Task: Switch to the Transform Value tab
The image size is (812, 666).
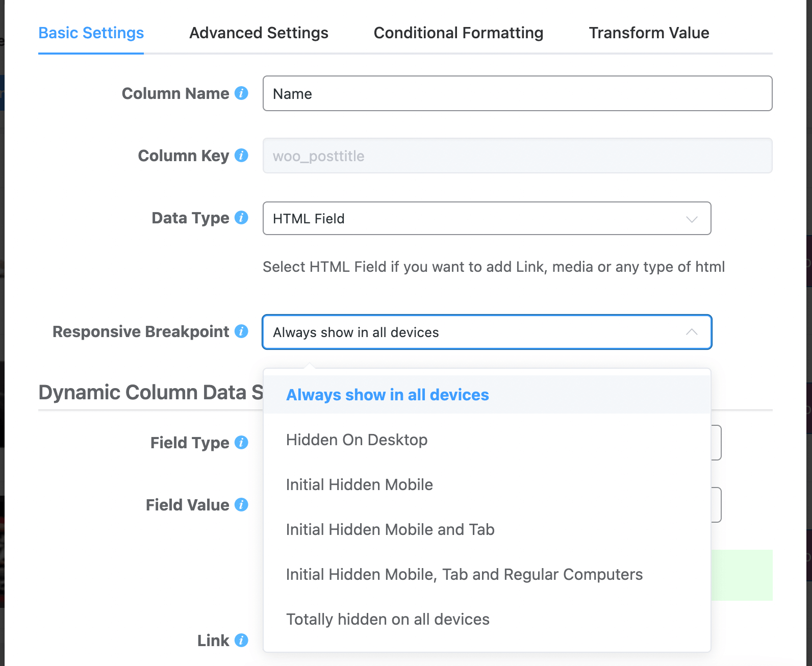Action: [x=649, y=33]
